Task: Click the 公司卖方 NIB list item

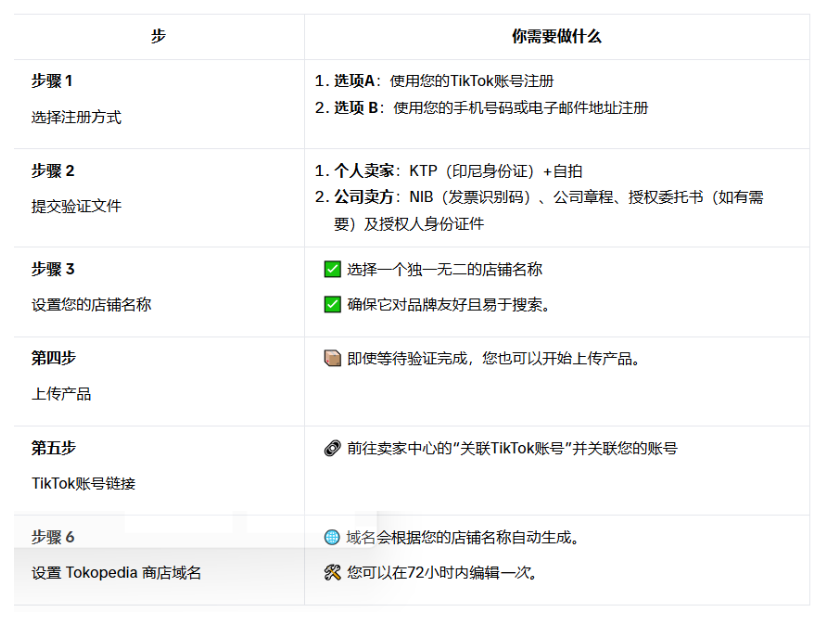Action: pyautogui.click(x=540, y=197)
